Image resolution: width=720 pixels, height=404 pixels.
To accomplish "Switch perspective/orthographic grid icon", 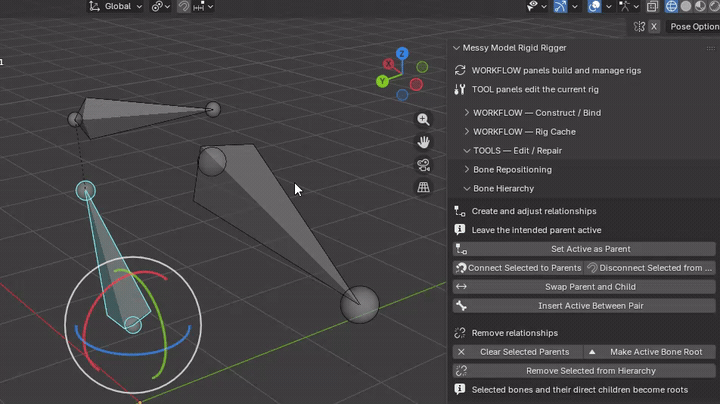I will (x=423, y=187).
